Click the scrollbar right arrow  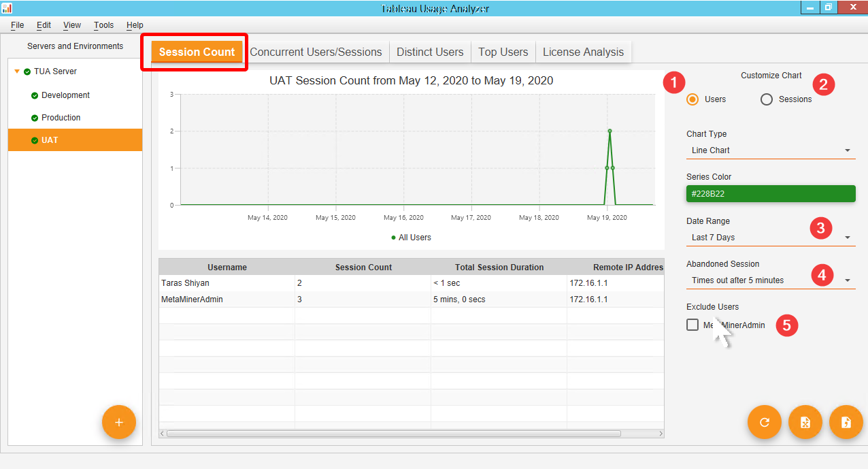(661, 434)
